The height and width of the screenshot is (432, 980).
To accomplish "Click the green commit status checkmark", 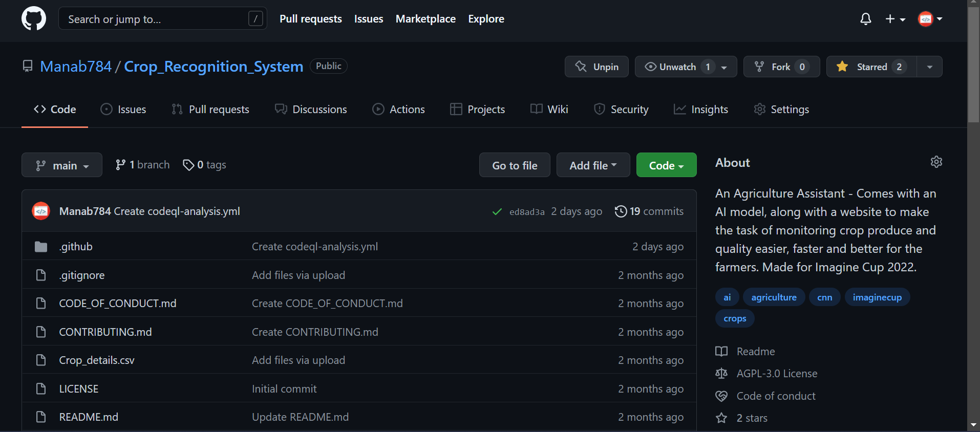I will tap(497, 212).
